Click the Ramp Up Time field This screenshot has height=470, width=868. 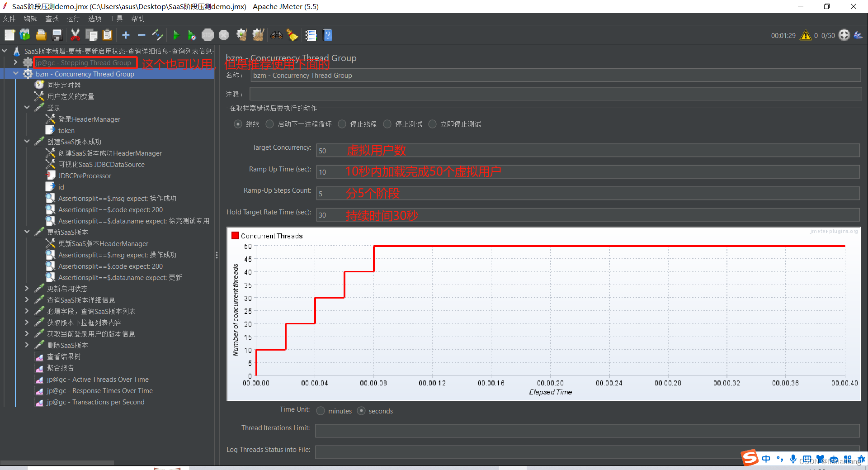tap(588, 172)
